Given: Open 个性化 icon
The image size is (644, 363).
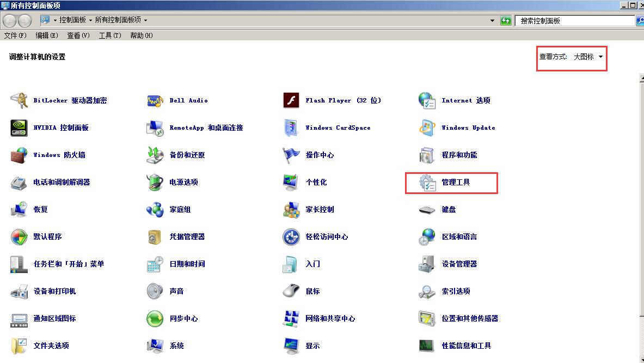Looking at the screenshot, I should click(x=291, y=182).
